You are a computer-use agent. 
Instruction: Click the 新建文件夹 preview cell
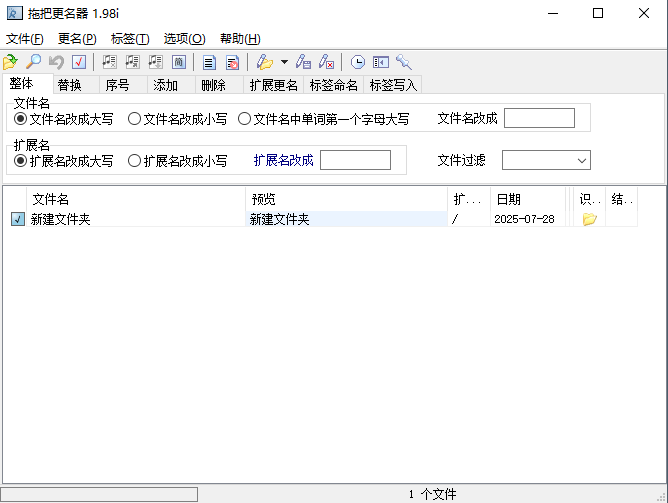pos(346,219)
